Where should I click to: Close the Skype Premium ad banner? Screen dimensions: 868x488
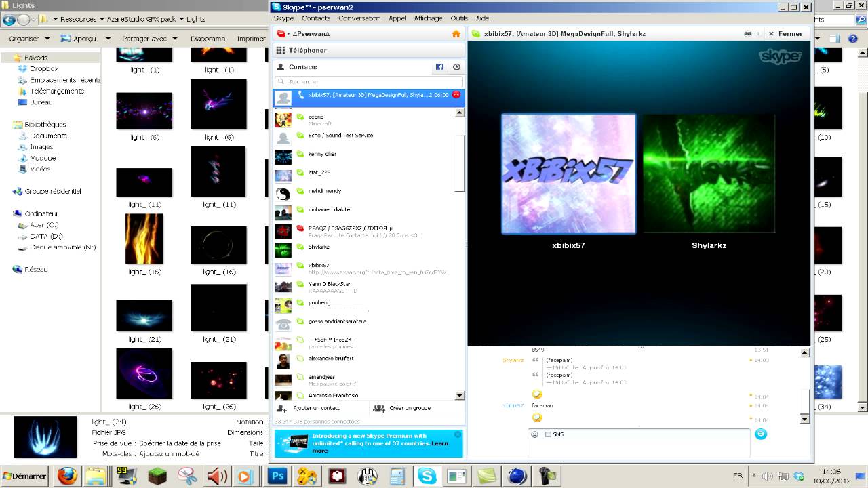click(458, 434)
